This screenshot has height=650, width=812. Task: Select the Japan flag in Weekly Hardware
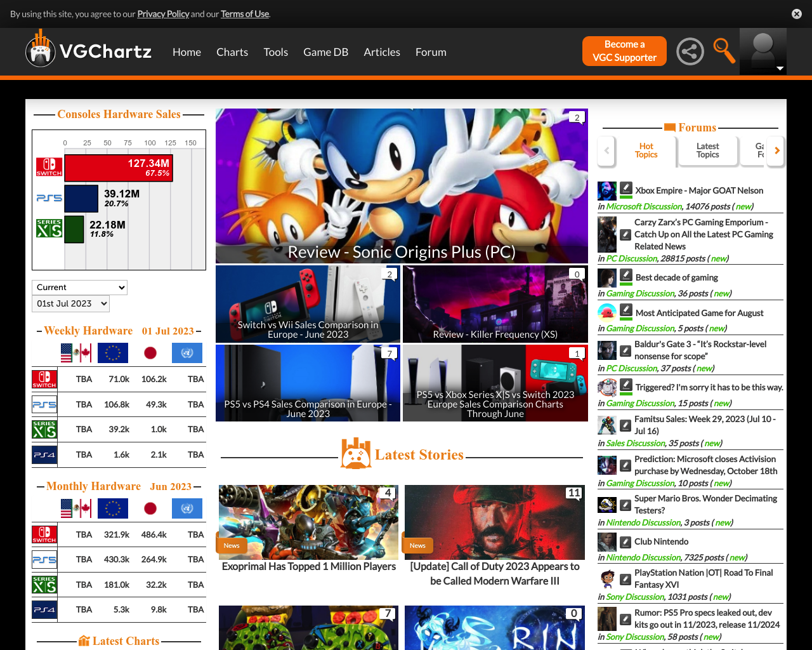150,353
